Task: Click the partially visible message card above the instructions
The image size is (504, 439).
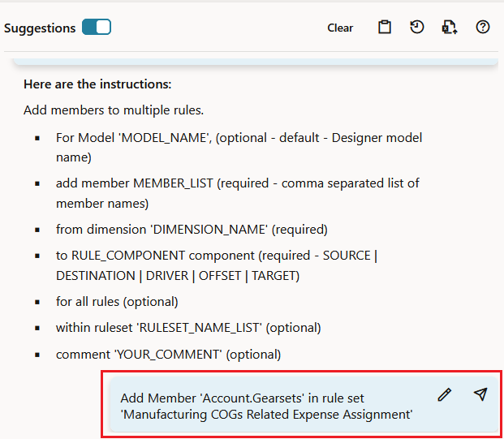Action: click(x=256, y=62)
